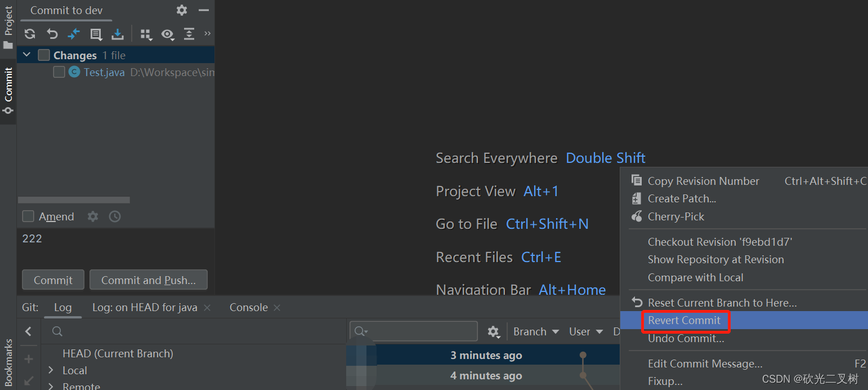Click the Refresh changes icon
Viewport: 868px width, 390px height.
(x=30, y=34)
